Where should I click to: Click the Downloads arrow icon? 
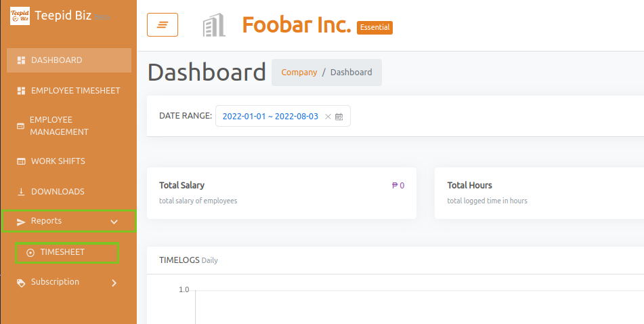click(x=21, y=192)
